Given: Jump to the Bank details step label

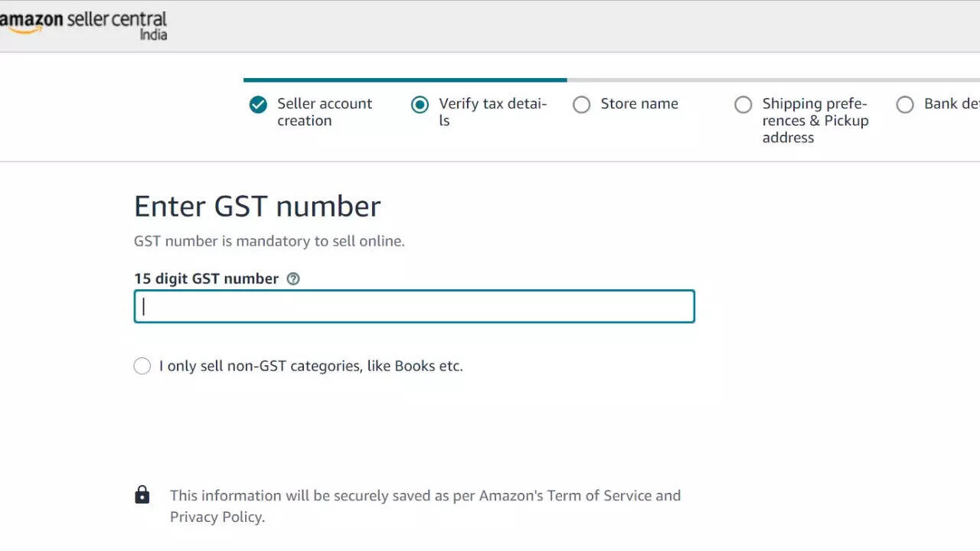Looking at the screenshot, I should tap(951, 103).
